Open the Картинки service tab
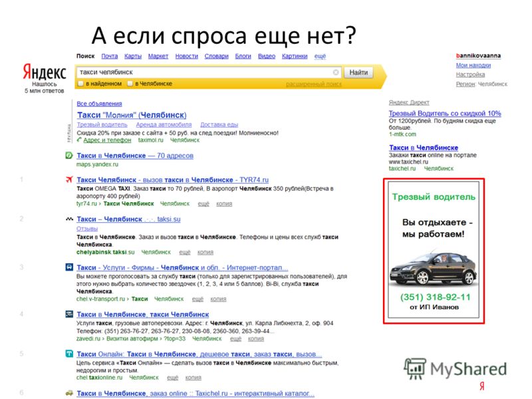532x399 pixels. tap(295, 57)
